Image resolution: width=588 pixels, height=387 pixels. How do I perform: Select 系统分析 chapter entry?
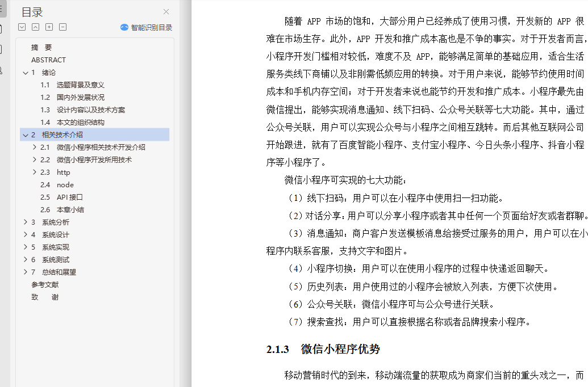(x=56, y=222)
